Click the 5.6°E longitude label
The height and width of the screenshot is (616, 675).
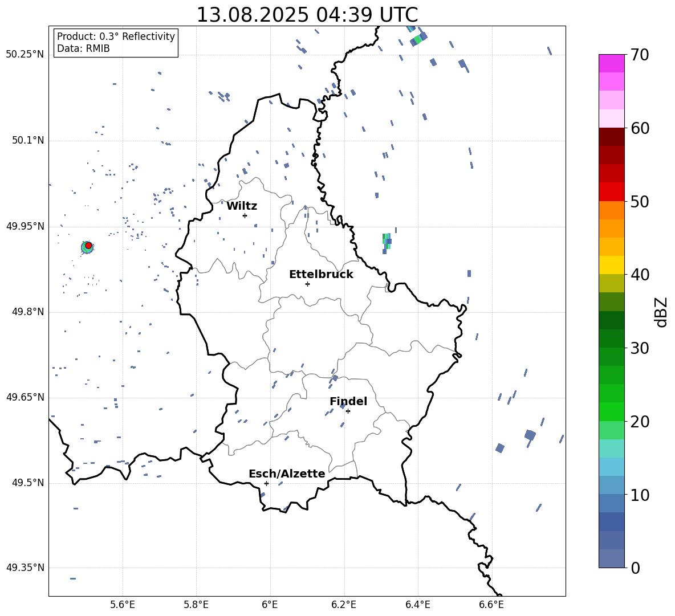(x=123, y=605)
